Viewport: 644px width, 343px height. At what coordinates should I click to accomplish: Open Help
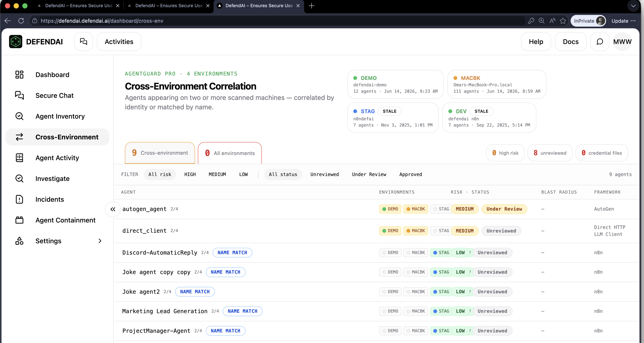coord(536,42)
